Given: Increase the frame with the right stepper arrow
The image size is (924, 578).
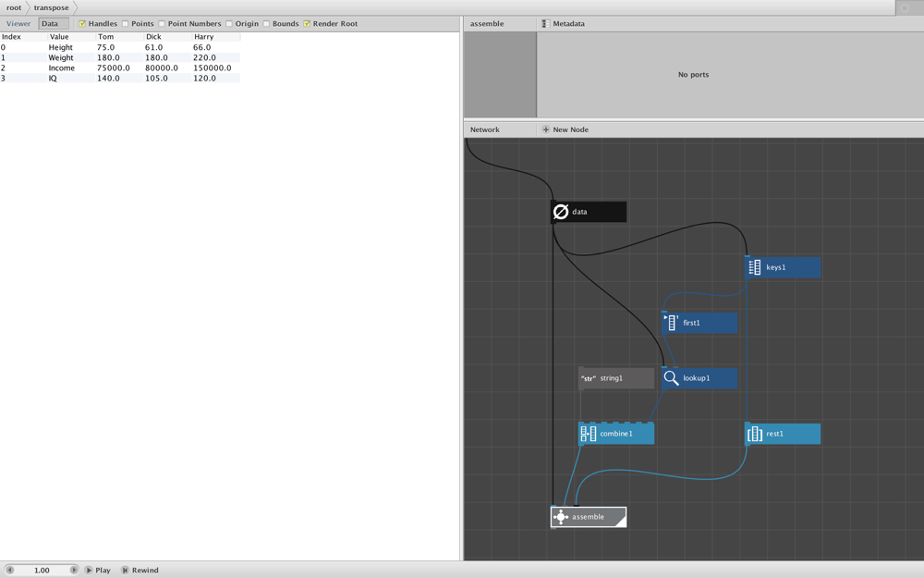Looking at the screenshot, I should click(74, 571).
